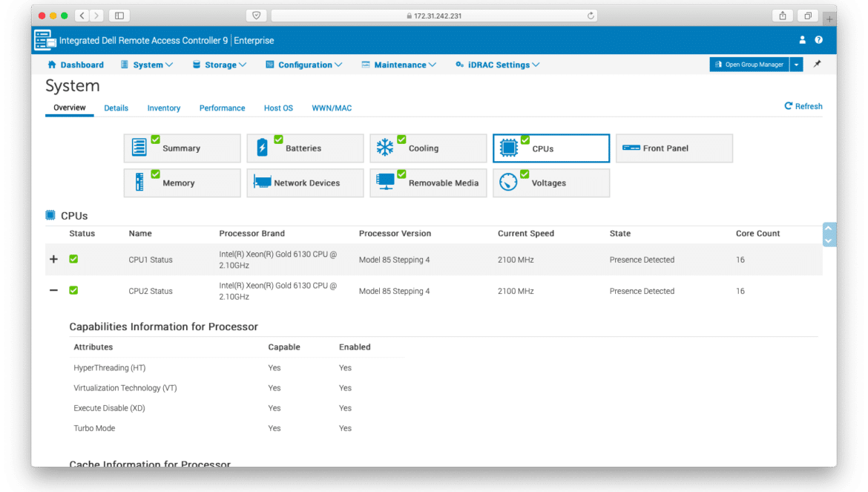Click the CPUs section heading chip icon
This screenshot has height=492, width=868.
[50, 215]
